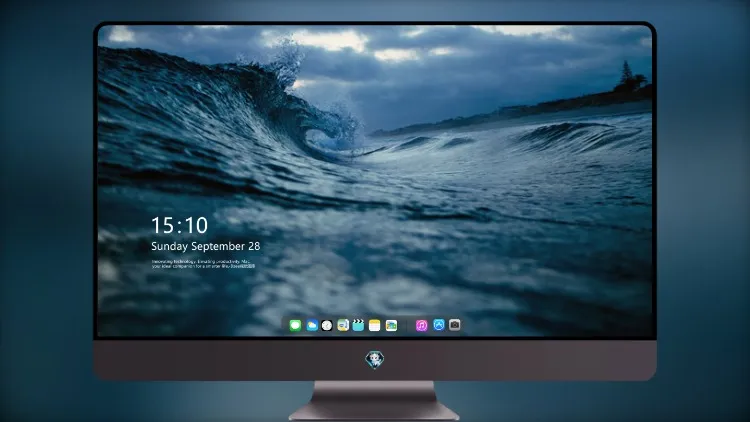The height and width of the screenshot is (422, 750).
Task: Open the green Messages app in dock
Action: pos(296,325)
